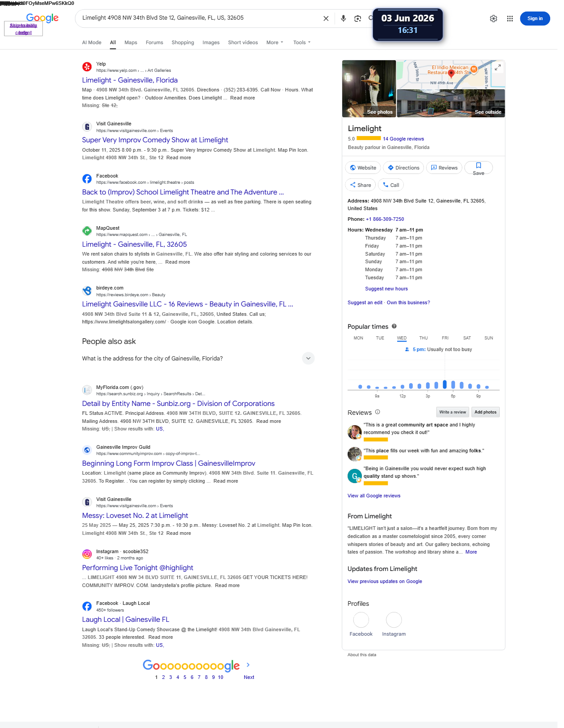Click the Suggest an edit link
The width and height of the screenshot is (564, 728).
pyautogui.click(x=365, y=302)
